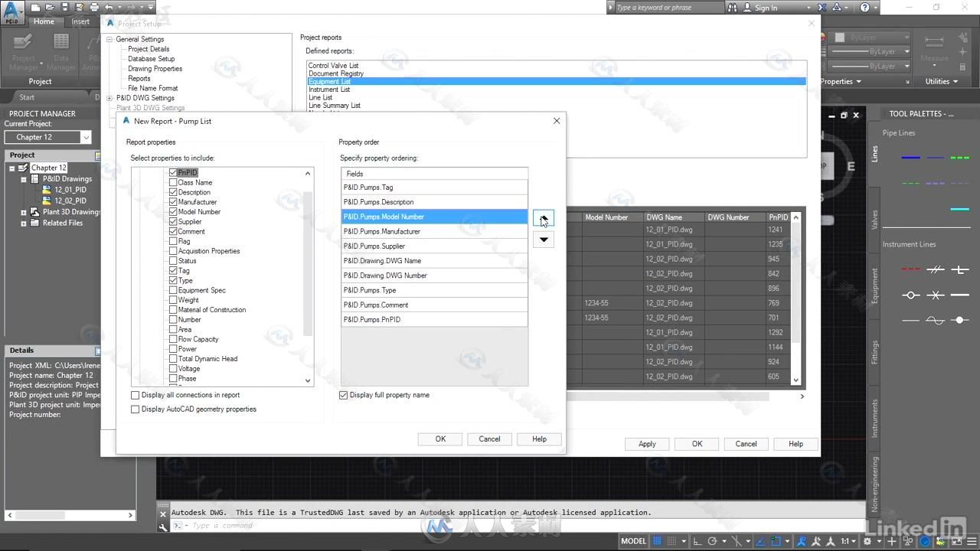
Task: Expand the Plant 3D Drawings project node
Action: tap(24, 212)
